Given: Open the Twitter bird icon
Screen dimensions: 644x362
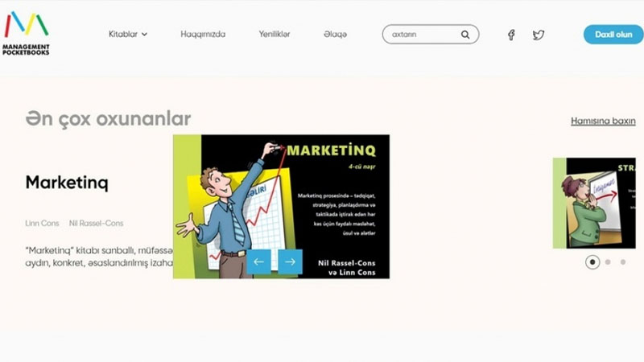Looking at the screenshot, I should [x=539, y=35].
